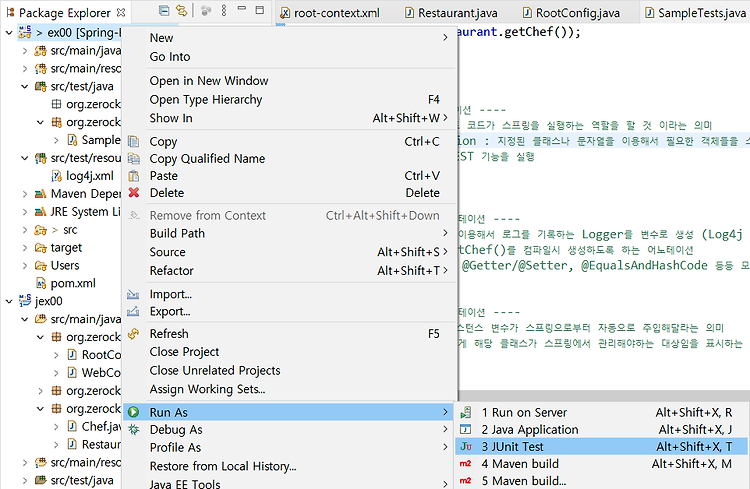750x489 pixels.
Task: Click the JUnit Ju icon
Action: click(x=466, y=446)
